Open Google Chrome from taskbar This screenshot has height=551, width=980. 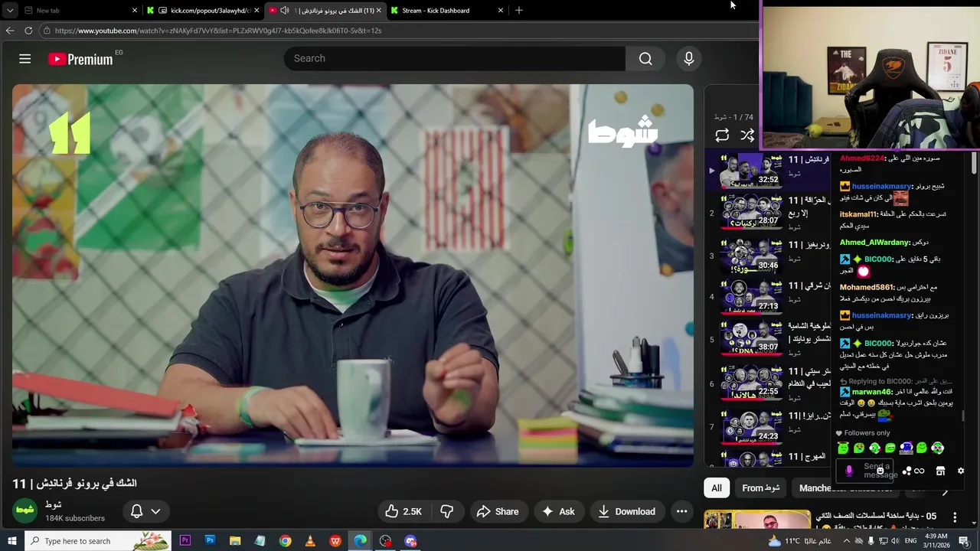[x=285, y=541]
